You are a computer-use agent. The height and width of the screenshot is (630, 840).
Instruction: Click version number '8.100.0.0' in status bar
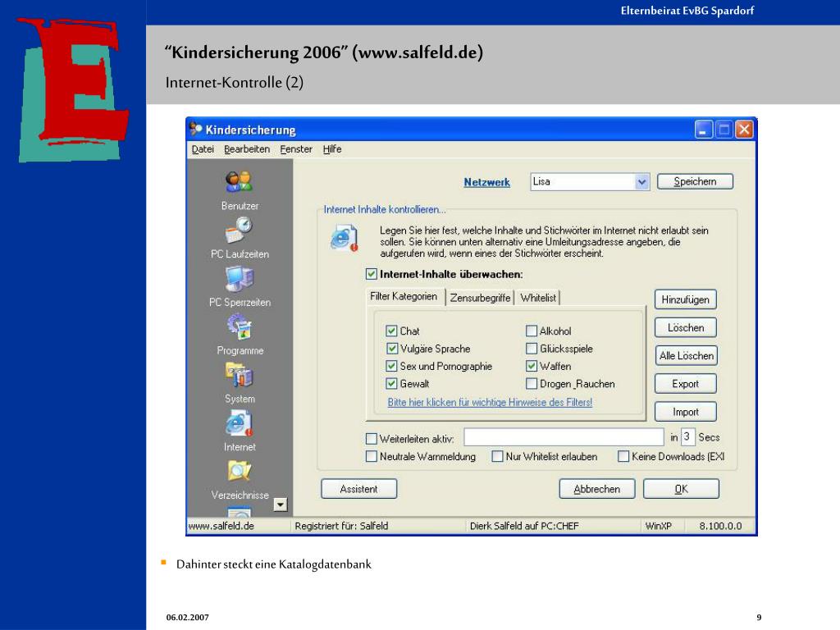click(720, 526)
